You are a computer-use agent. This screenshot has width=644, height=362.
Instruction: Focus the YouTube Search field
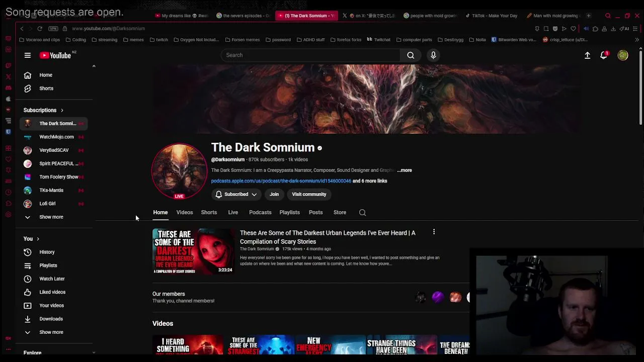(x=310, y=55)
